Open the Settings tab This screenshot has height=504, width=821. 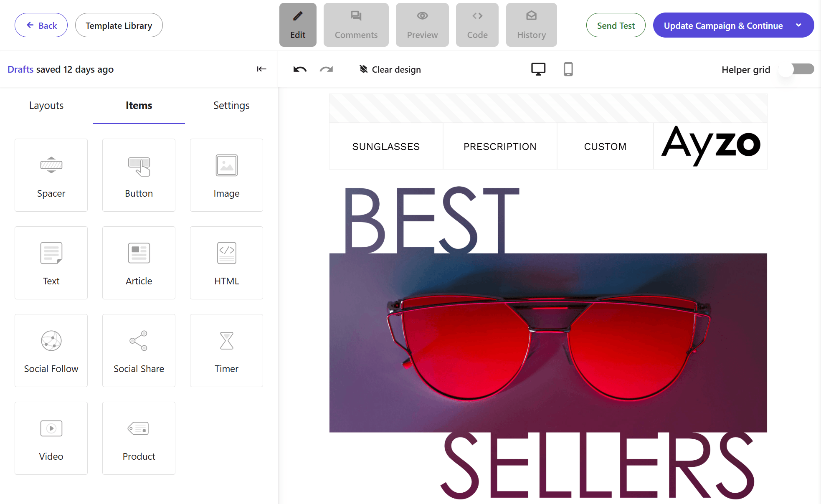pyautogui.click(x=231, y=106)
